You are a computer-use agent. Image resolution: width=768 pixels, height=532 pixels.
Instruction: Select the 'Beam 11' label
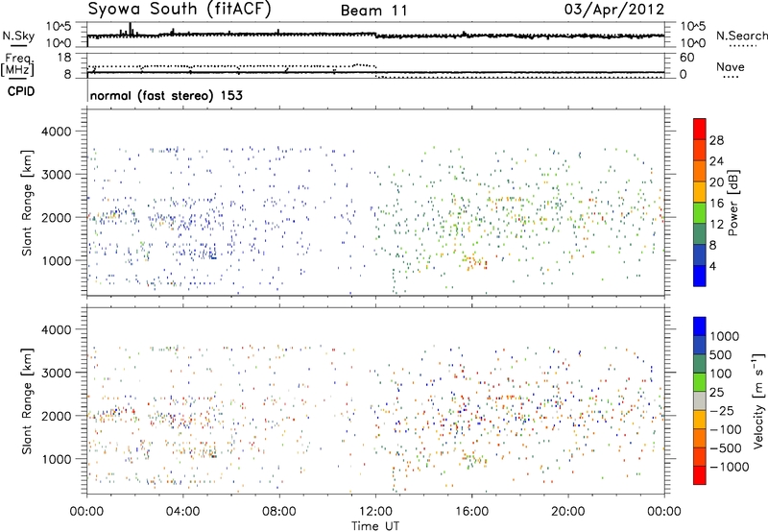pos(374,11)
